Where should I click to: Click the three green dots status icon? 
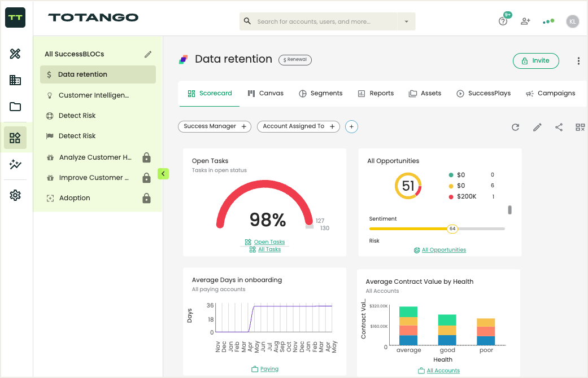point(548,21)
